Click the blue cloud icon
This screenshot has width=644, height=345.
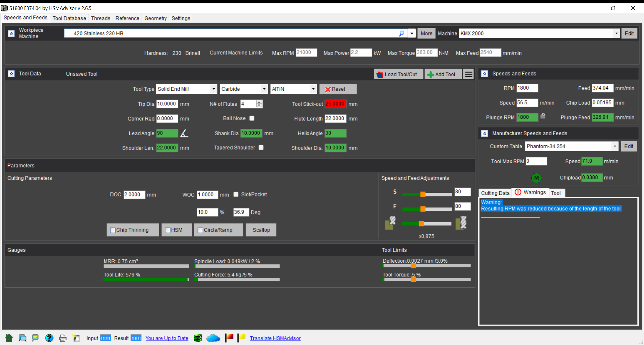213,338
